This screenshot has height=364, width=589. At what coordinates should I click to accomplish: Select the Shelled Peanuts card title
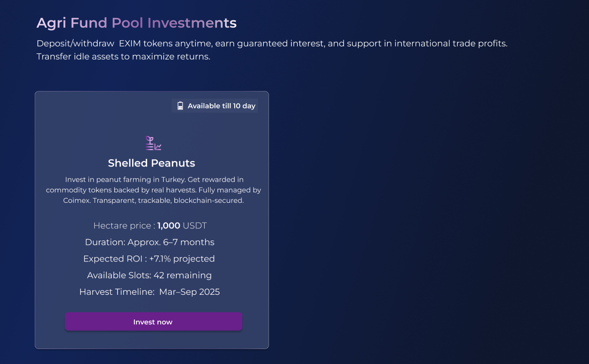point(151,163)
